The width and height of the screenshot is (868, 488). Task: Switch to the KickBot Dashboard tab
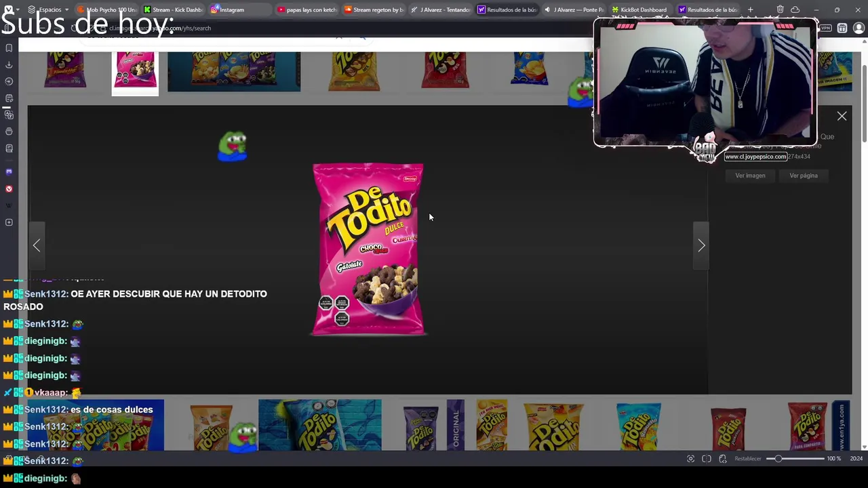[639, 9]
